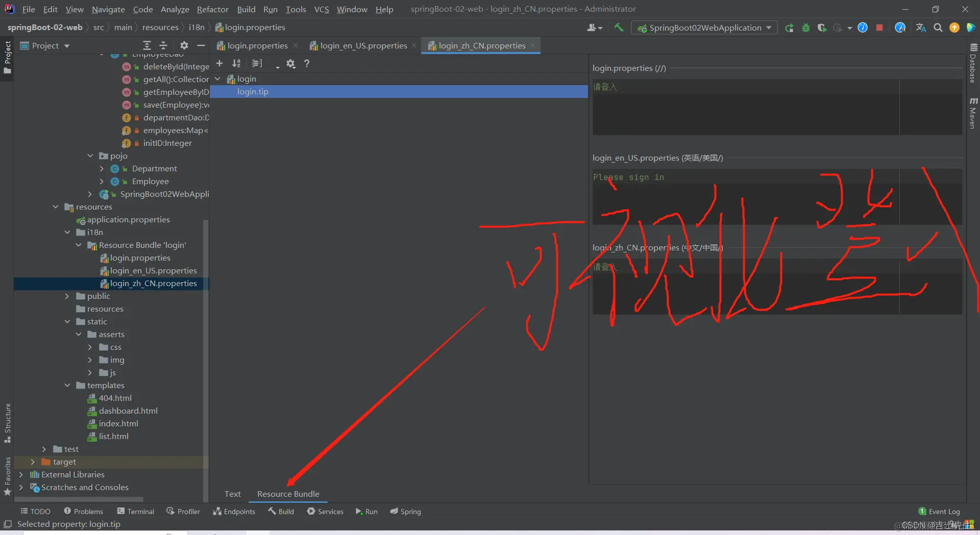980x535 pixels.
Task: Collapse the i18n folder
Action: point(67,232)
